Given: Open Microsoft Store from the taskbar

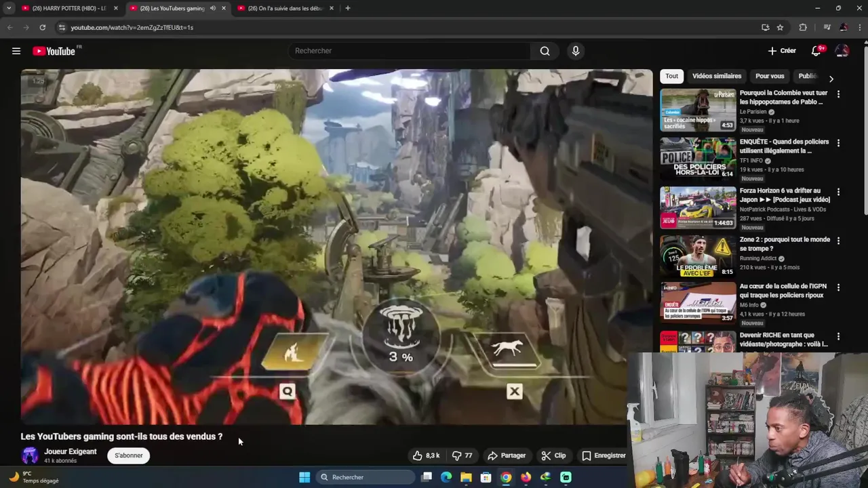Looking at the screenshot, I should (486, 477).
